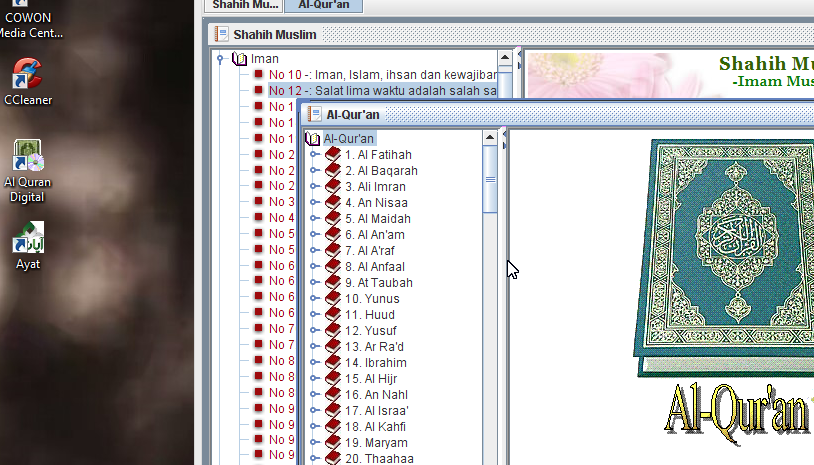This screenshot has height=465, width=814.
Task: Click the Ali Imran book icon
Action: pos(333,187)
